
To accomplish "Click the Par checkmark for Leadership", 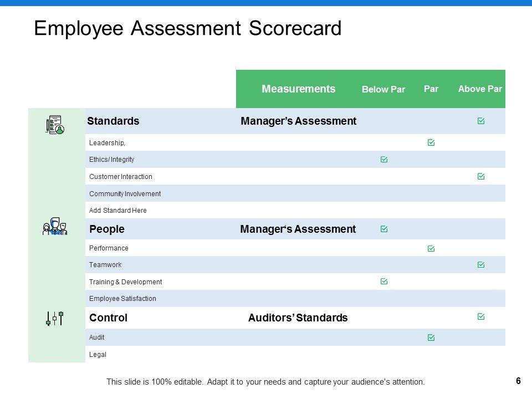I will click(x=431, y=142).
